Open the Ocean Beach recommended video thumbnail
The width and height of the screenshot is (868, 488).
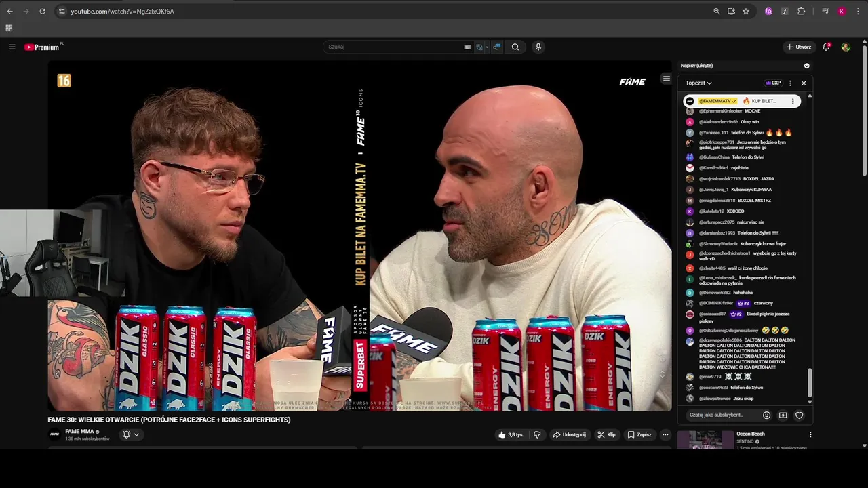(705, 440)
